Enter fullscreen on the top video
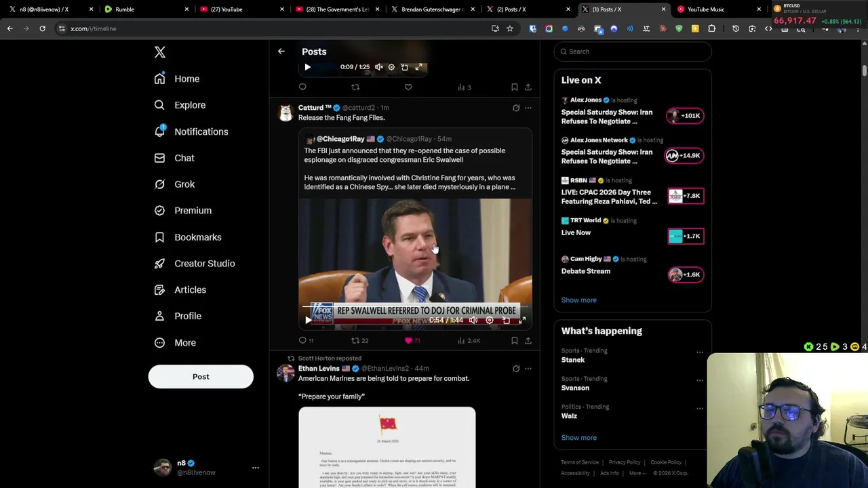The image size is (868, 488). [x=418, y=67]
